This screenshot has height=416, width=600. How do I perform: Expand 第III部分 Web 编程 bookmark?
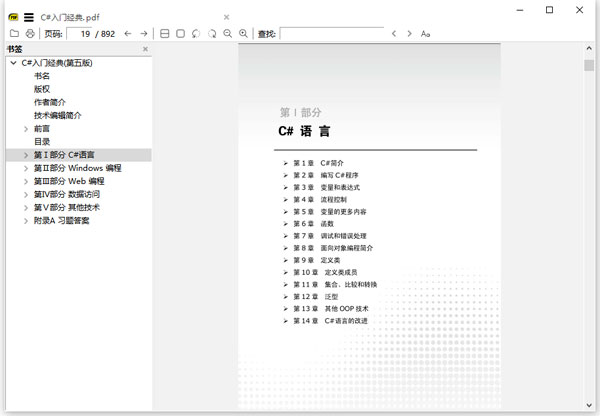(x=26, y=181)
